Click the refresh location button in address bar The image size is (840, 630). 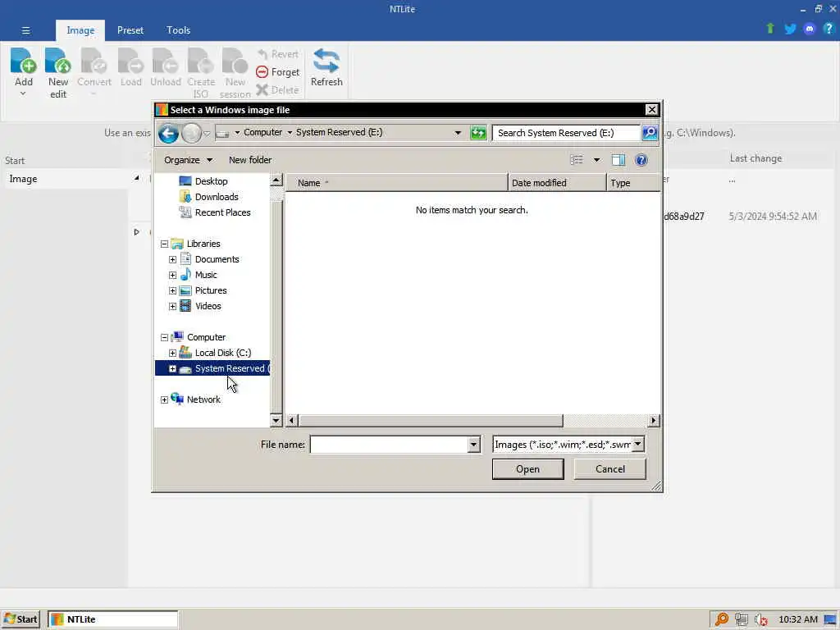[x=478, y=133]
